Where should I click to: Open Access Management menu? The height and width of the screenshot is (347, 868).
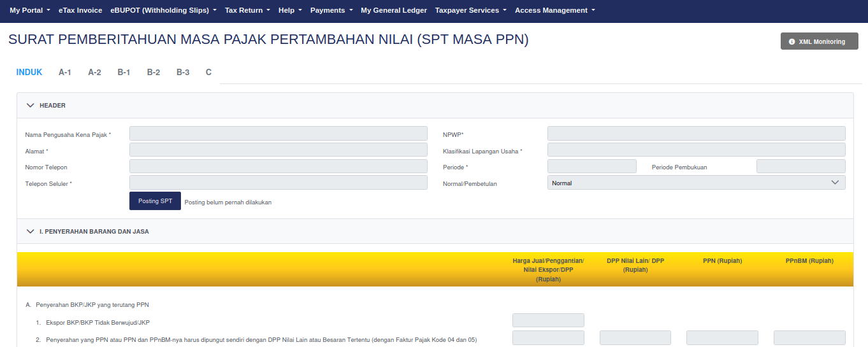(554, 10)
